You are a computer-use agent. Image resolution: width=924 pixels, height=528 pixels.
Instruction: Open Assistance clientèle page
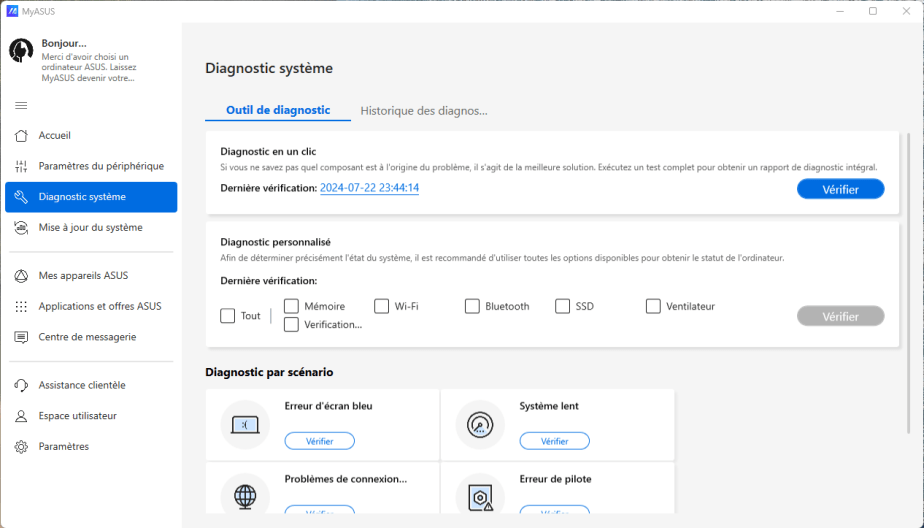(x=91, y=385)
